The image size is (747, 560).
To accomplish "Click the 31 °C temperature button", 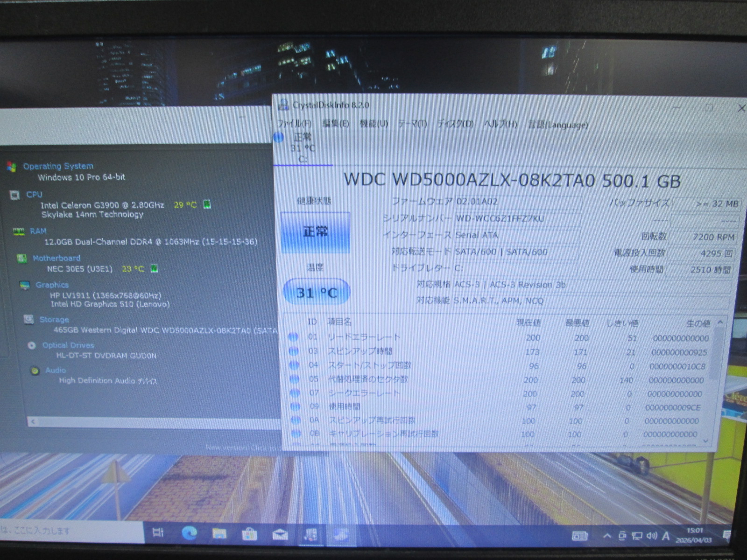I will pos(317,293).
